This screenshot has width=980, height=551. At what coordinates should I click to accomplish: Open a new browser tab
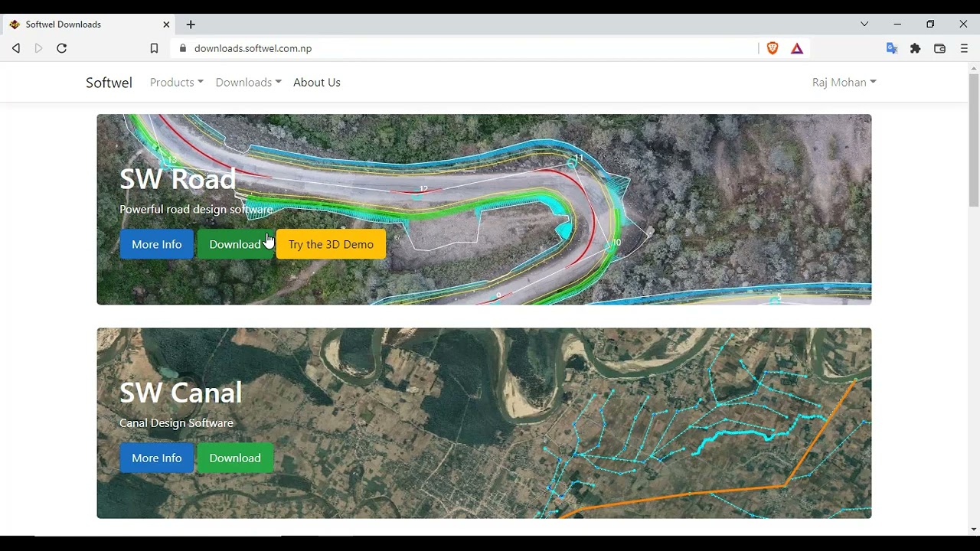point(191,24)
